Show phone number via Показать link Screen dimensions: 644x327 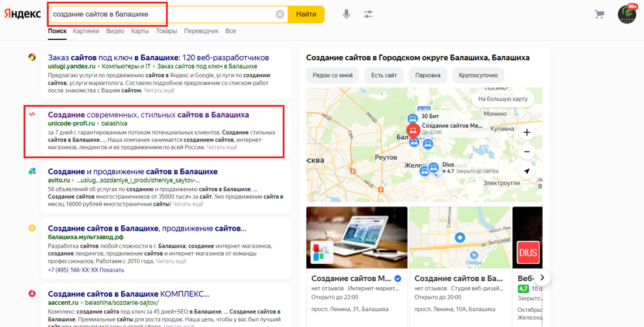(112, 270)
